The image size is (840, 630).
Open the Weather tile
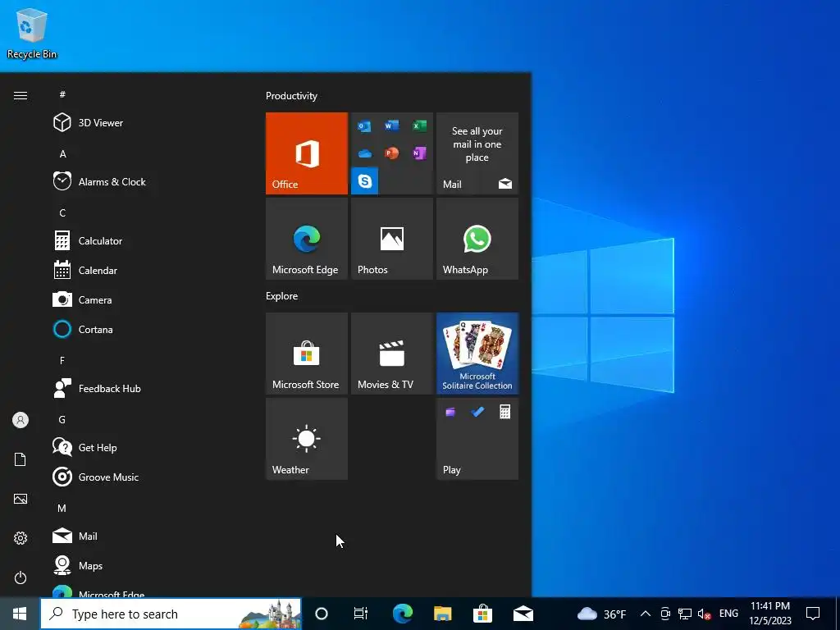pyautogui.click(x=307, y=439)
